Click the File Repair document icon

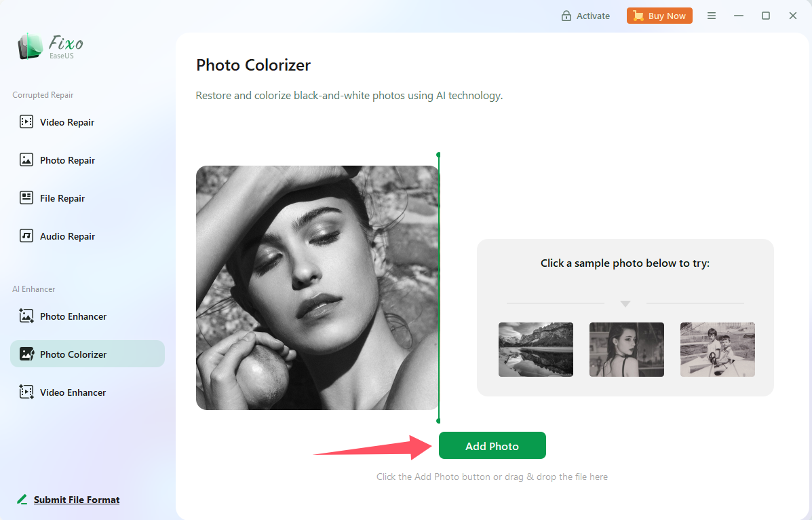click(x=26, y=198)
